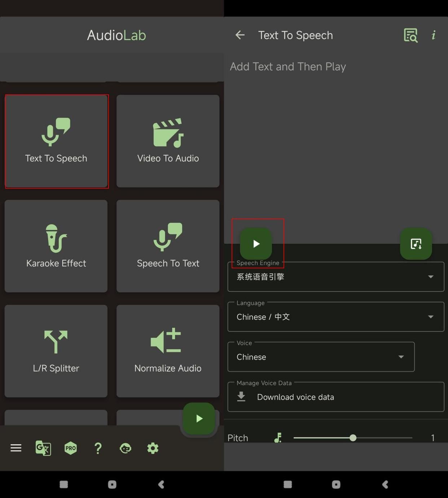
Task: Open settings with the gear icon
Action: tap(153, 448)
